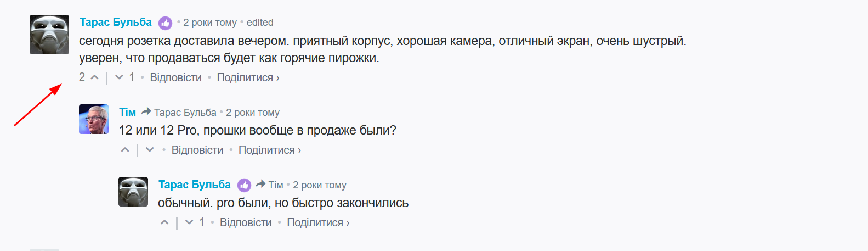Open Тарас Бульба's avatar on nested reply
Image resolution: width=868 pixels, height=251 pixels.
133,192
